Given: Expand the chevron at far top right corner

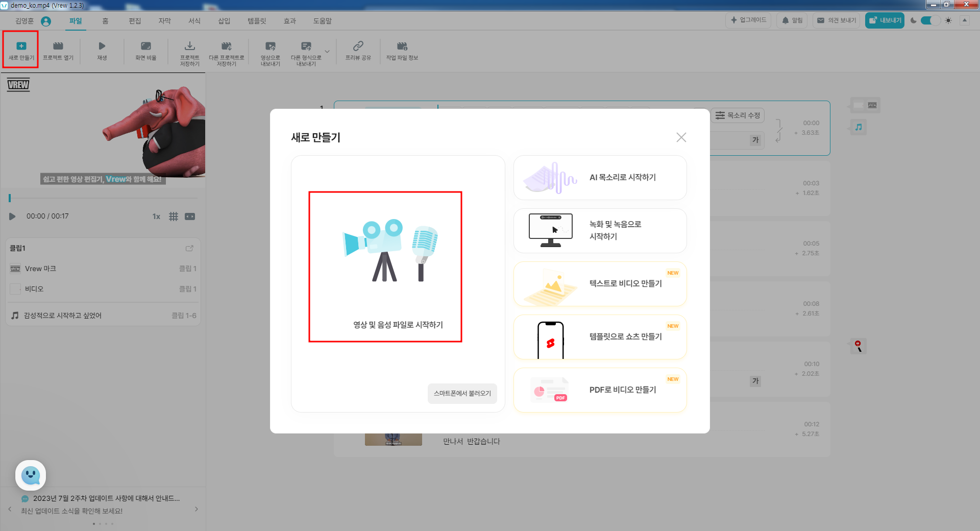Looking at the screenshot, I should [x=965, y=20].
